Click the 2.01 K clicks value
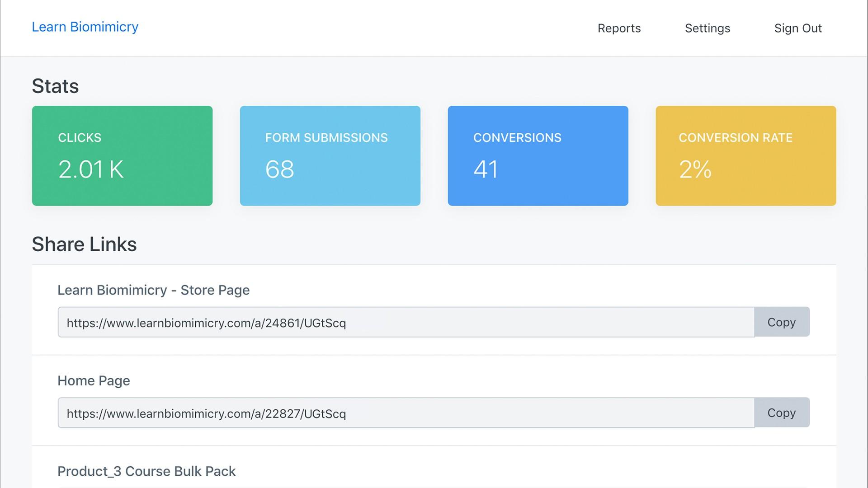Viewport: 868px width, 488px height. click(90, 169)
